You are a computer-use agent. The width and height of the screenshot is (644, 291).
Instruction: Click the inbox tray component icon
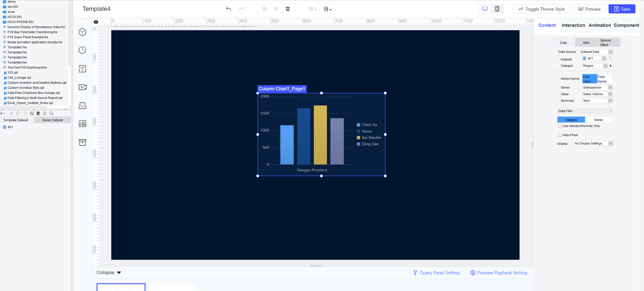tap(83, 106)
